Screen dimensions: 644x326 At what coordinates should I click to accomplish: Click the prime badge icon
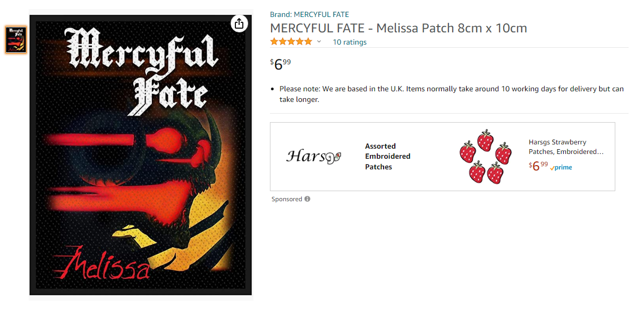pos(561,167)
